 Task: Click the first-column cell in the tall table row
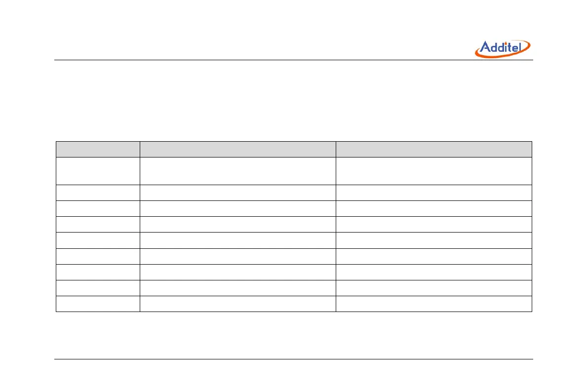coord(97,171)
